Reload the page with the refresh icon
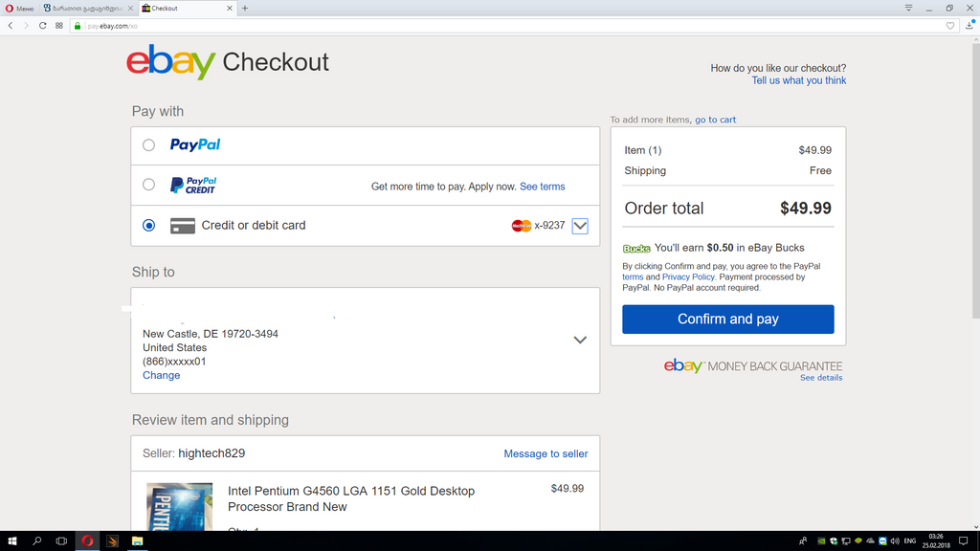Viewport: 980px width, 551px height. (x=43, y=26)
